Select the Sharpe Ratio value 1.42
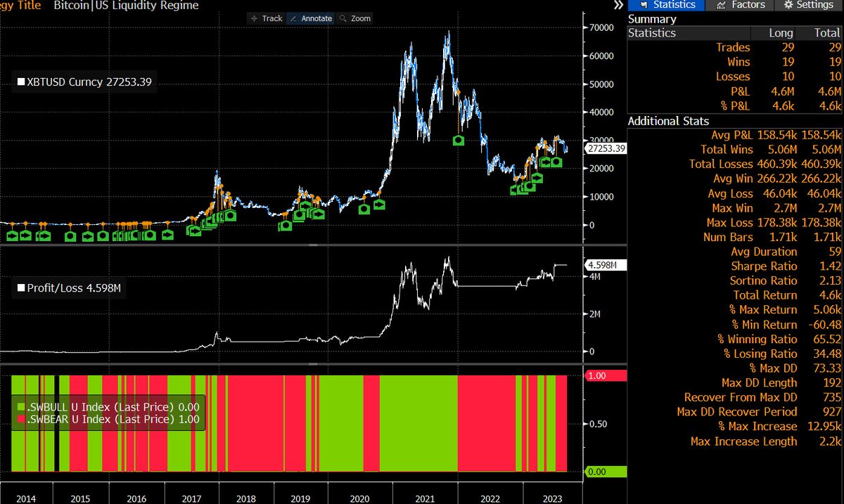This screenshot has width=844, height=504. tap(830, 266)
